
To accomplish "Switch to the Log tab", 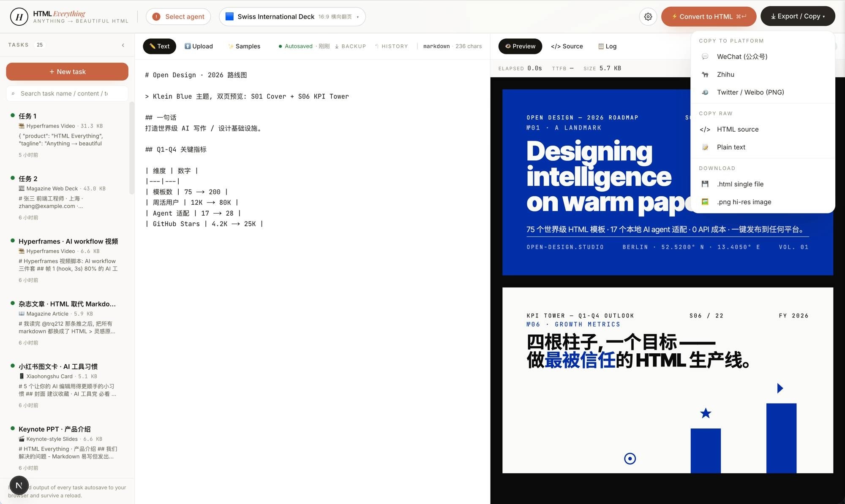I will (x=607, y=46).
